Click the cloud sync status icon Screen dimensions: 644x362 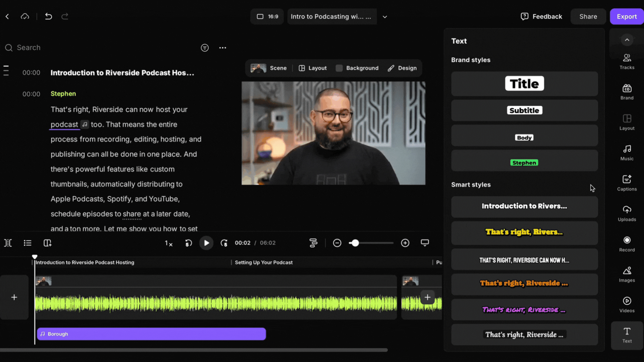point(25,16)
